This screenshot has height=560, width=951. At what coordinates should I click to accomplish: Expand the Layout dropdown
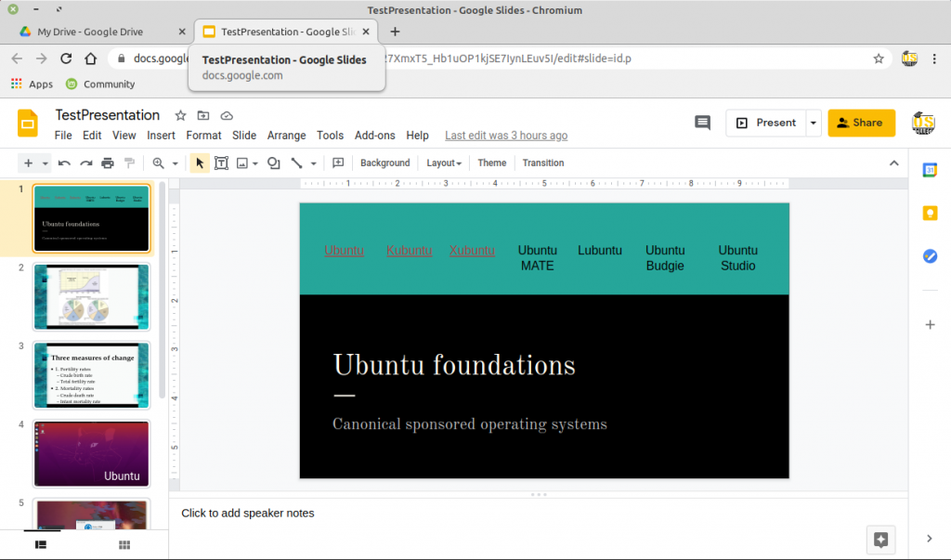pos(444,163)
